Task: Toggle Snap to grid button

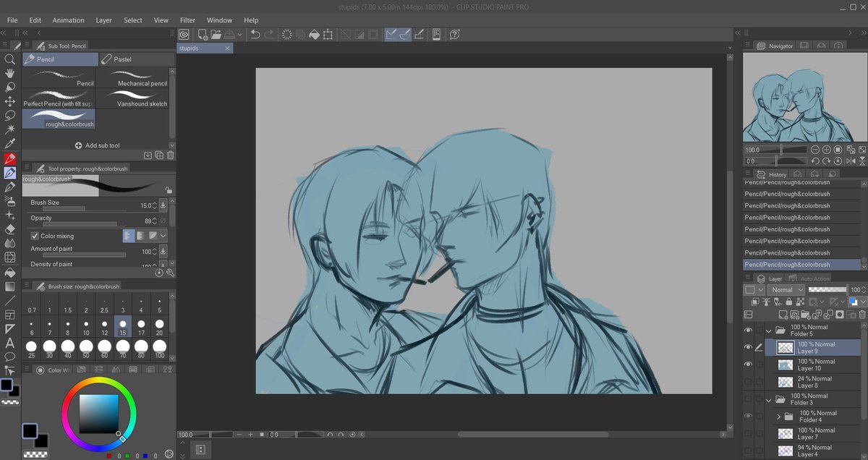Action: pos(419,34)
